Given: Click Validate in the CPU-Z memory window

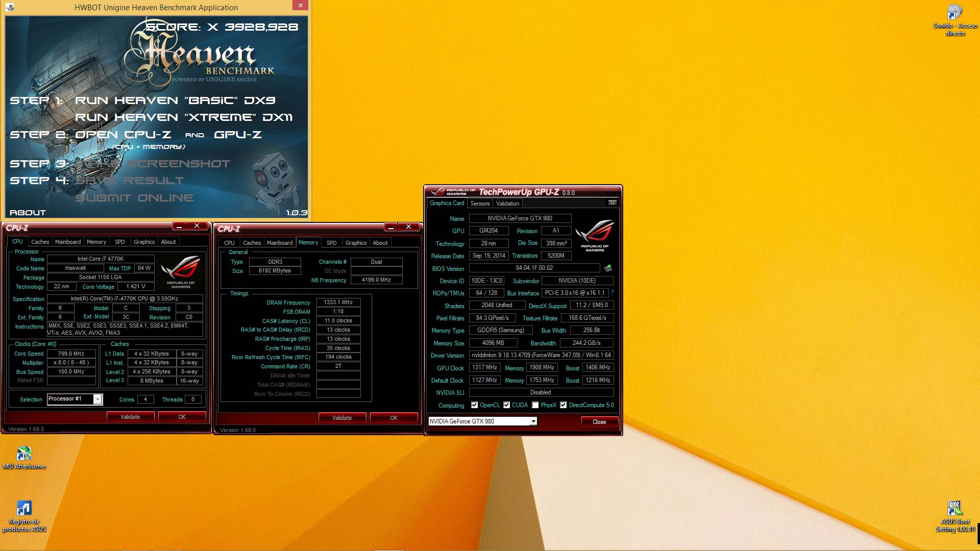Looking at the screenshot, I should pyautogui.click(x=342, y=418).
